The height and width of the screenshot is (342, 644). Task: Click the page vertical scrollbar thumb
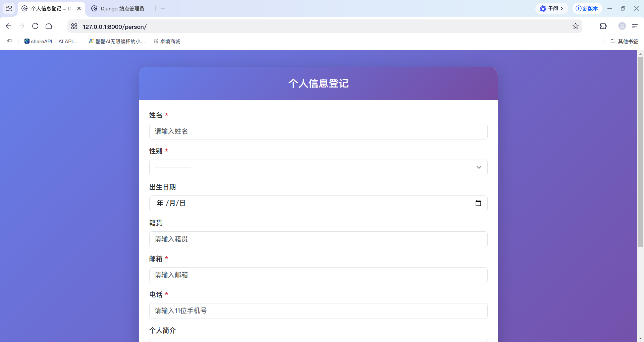(640, 152)
